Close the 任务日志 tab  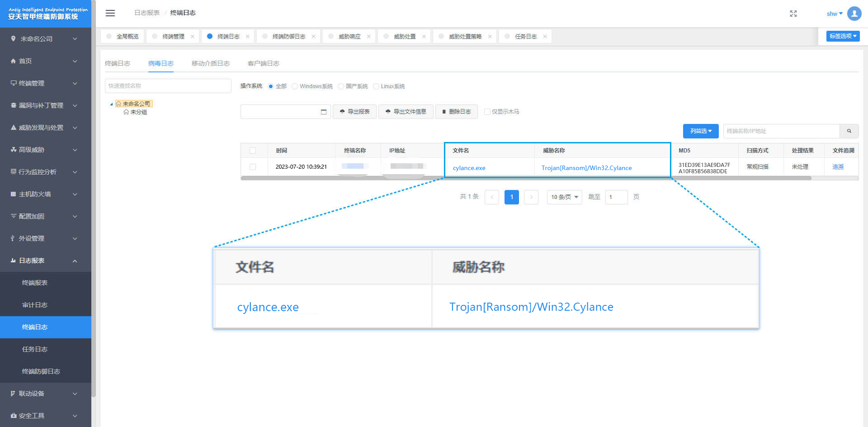(545, 37)
